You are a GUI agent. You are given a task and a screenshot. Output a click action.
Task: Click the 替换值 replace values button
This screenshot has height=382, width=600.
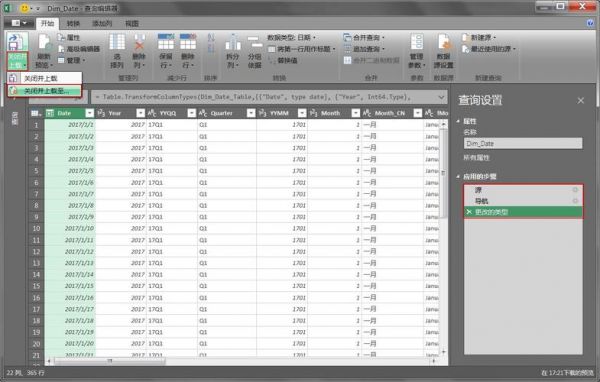coord(283,60)
